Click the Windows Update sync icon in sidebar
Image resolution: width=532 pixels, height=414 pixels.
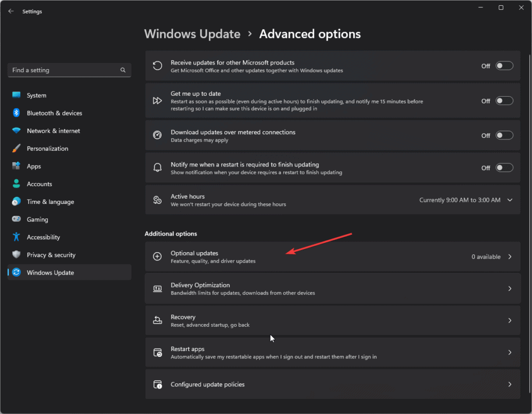(16, 273)
